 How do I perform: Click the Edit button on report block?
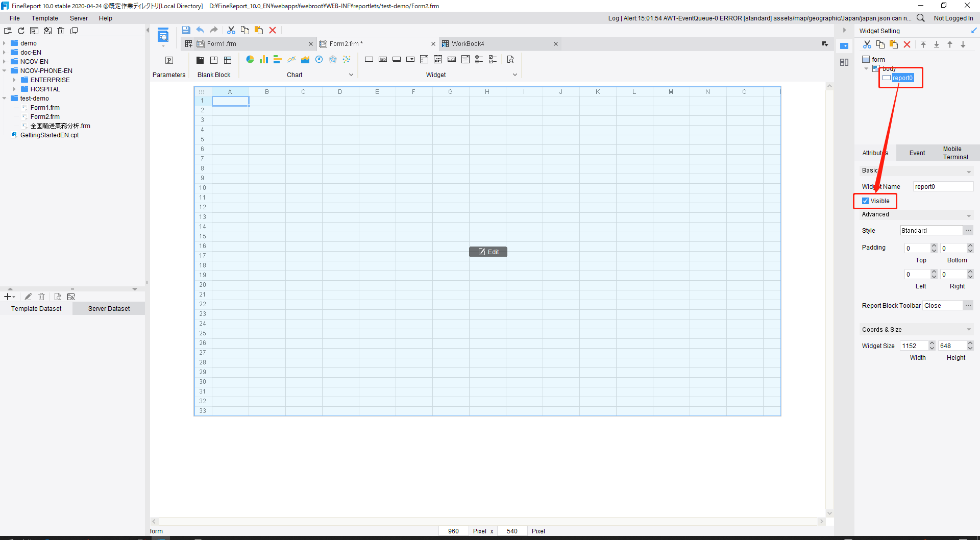(488, 252)
